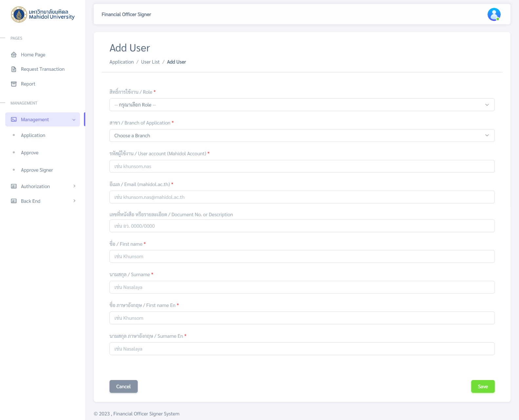
Task: Go to Approve Signer page
Action: click(37, 170)
